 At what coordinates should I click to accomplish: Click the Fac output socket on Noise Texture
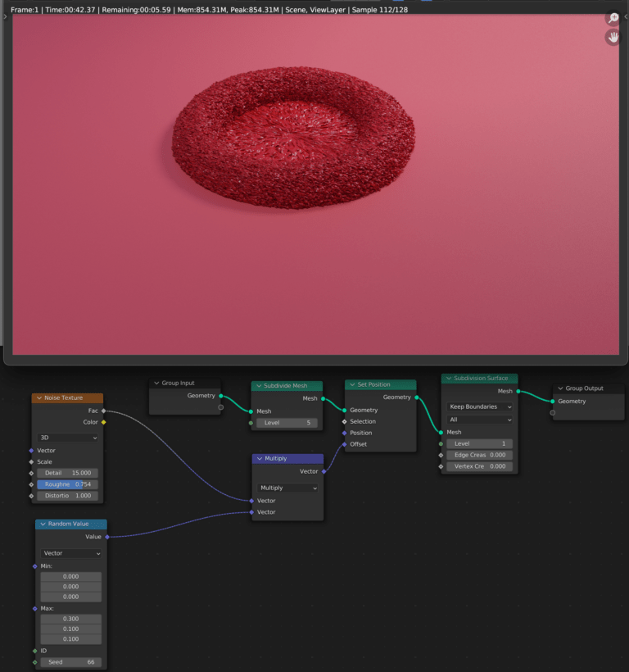pyautogui.click(x=103, y=411)
